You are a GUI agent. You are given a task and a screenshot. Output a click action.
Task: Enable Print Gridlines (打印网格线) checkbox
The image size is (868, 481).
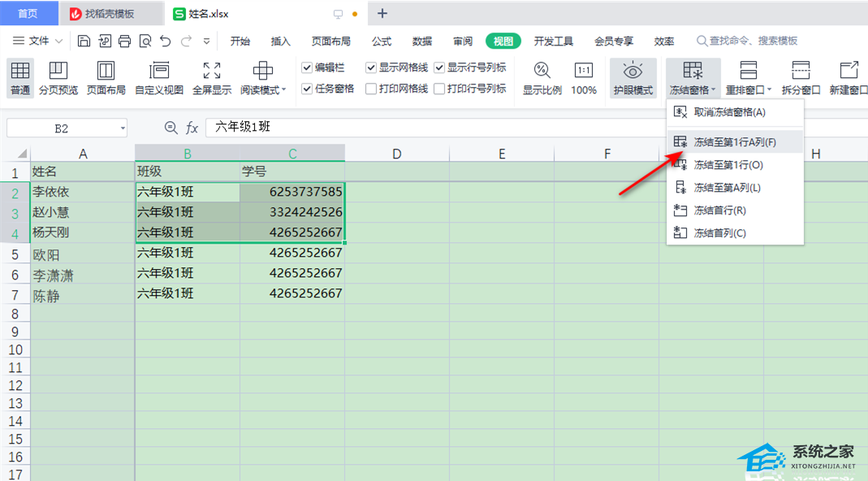pos(371,89)
